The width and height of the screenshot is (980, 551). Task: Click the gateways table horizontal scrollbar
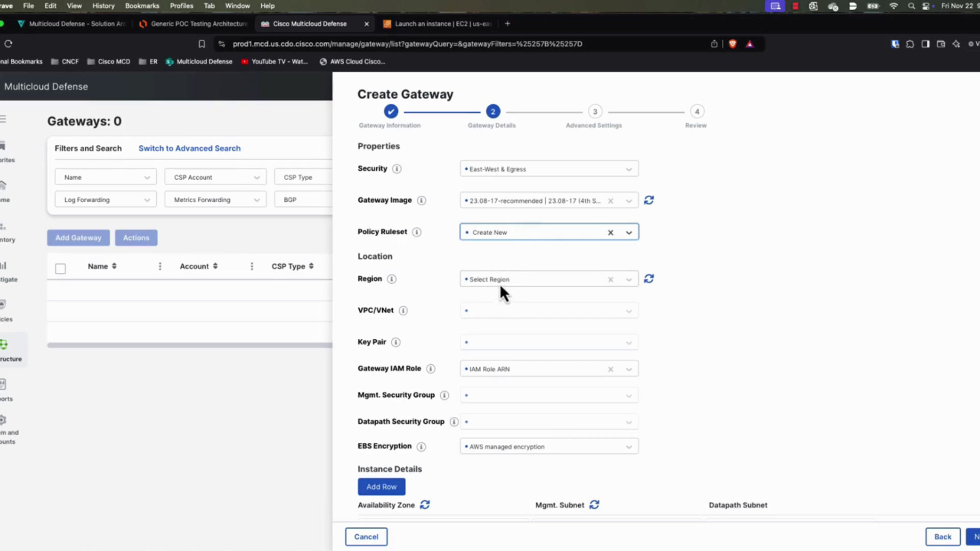click(189, 345)
